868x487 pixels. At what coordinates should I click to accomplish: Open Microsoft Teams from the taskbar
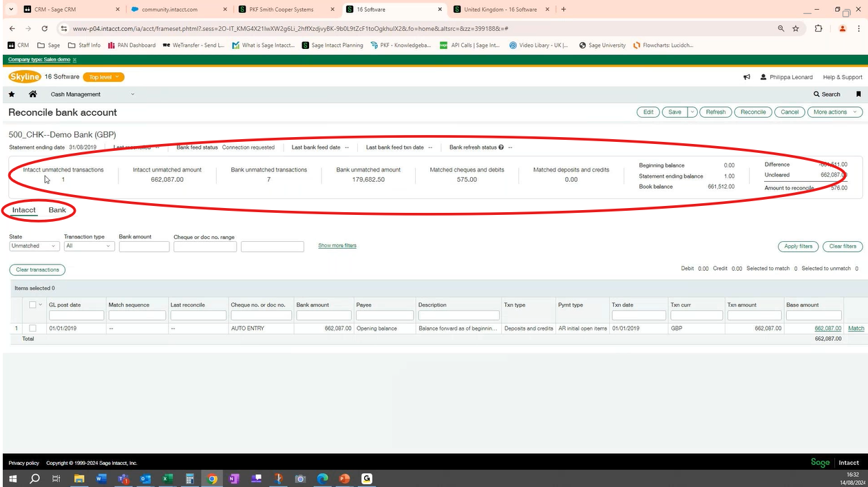(123, 479)
